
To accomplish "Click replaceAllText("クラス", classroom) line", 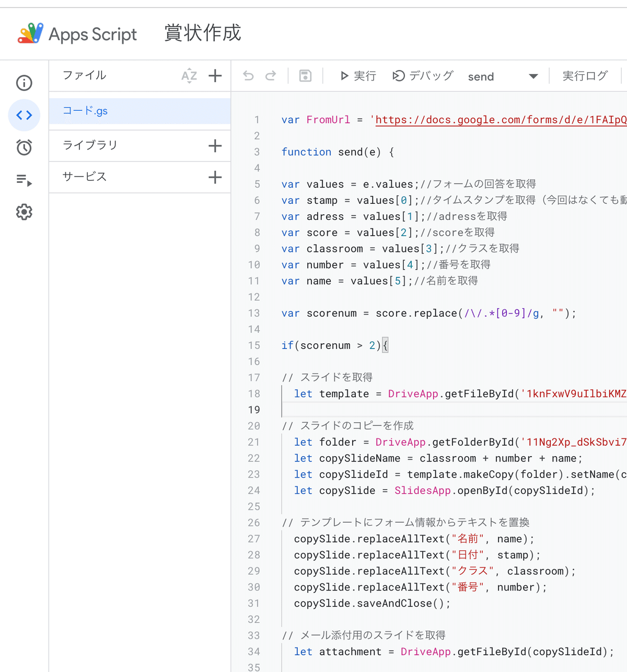I will 435,572.
